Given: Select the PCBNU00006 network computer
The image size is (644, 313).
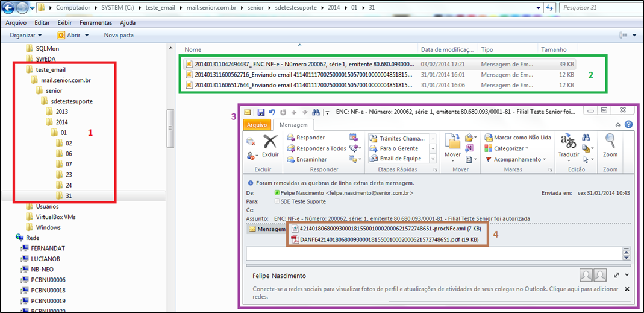Looking at the screenshot, I should click(x=43, y=280).
